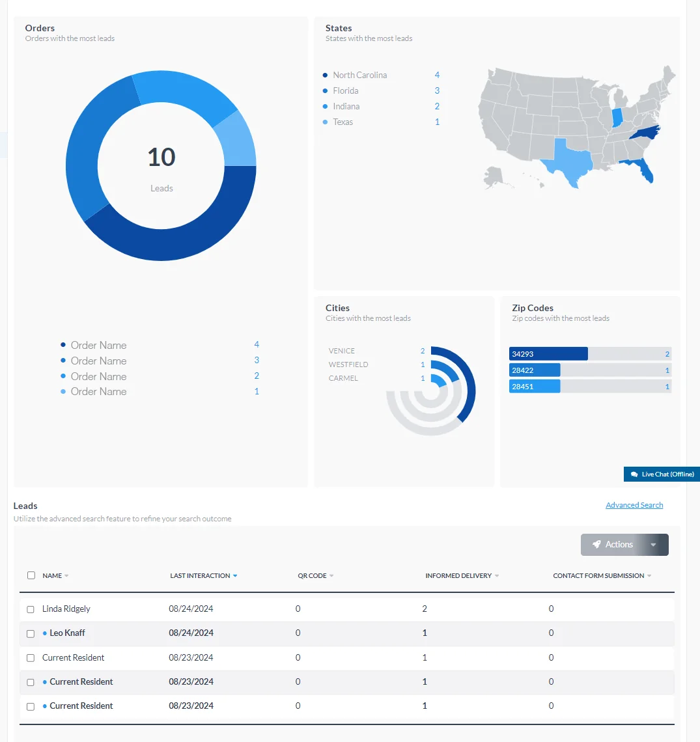Click the 34293 zip code bar

click(548, 354)
